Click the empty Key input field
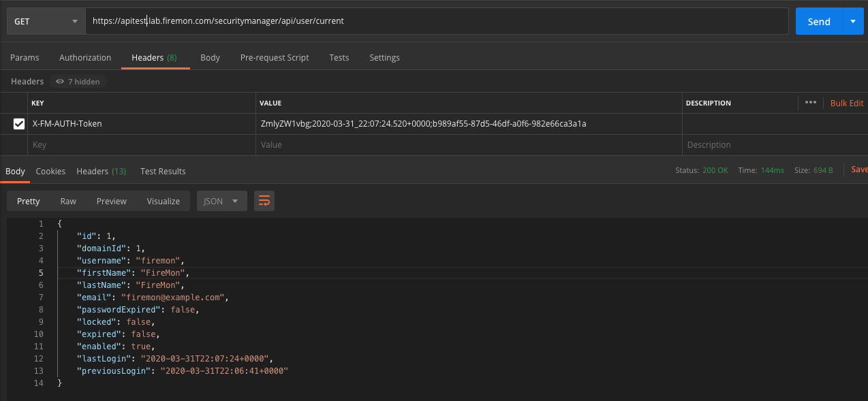The image size is (868, 401). [142, 145]
